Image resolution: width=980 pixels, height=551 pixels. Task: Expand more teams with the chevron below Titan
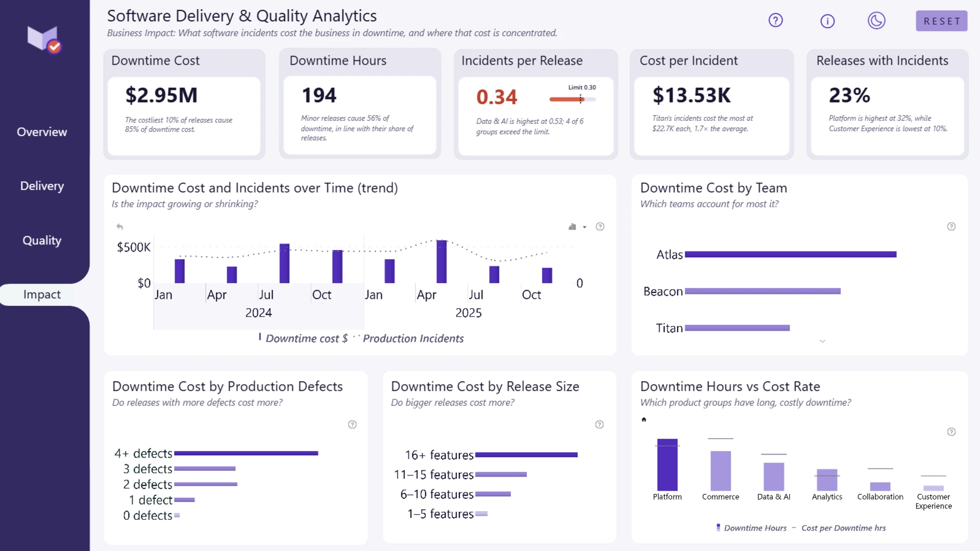coord(822,341)
